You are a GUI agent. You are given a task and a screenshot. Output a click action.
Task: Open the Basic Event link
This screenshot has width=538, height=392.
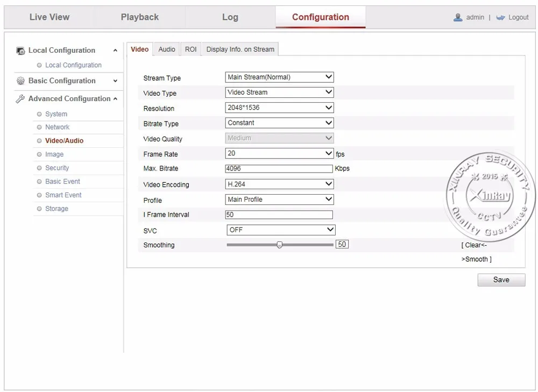click(62, 181)
